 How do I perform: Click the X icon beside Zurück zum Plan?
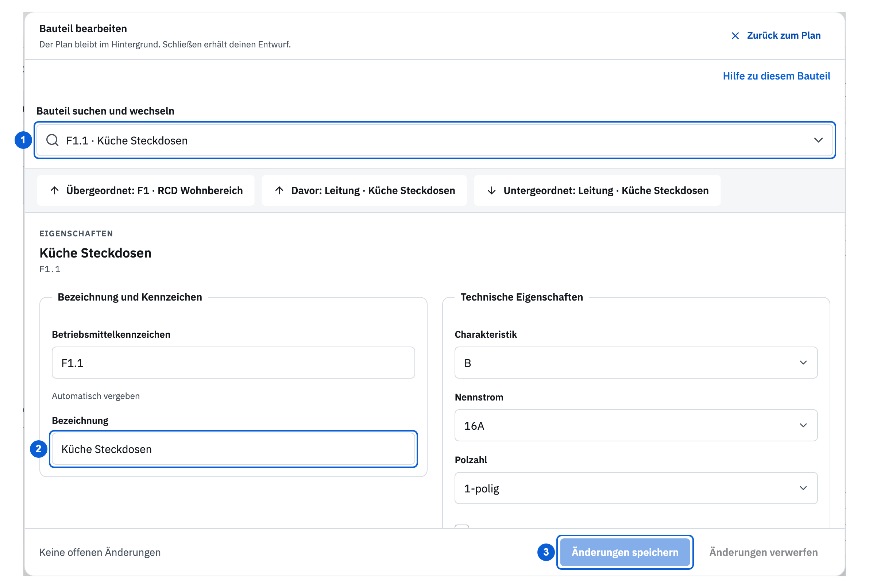coord(735,35)
